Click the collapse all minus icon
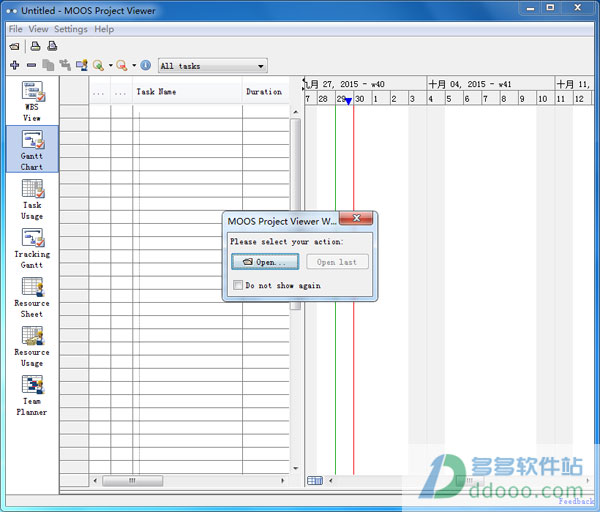Image resolution: width=600 pixels, height=512 pixels. (31, 65)
